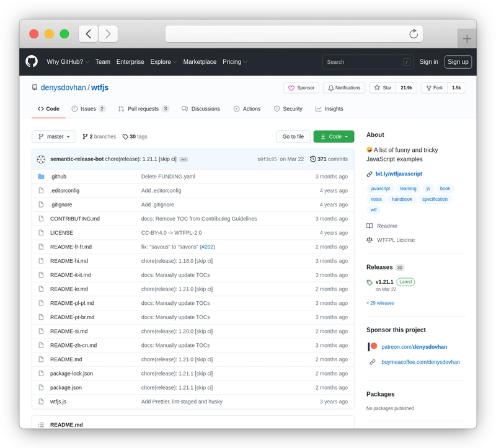This screenshot has height=448, width=496.
Task: Open a new browser tab with the plus
Action: click(x=467, y=39)
